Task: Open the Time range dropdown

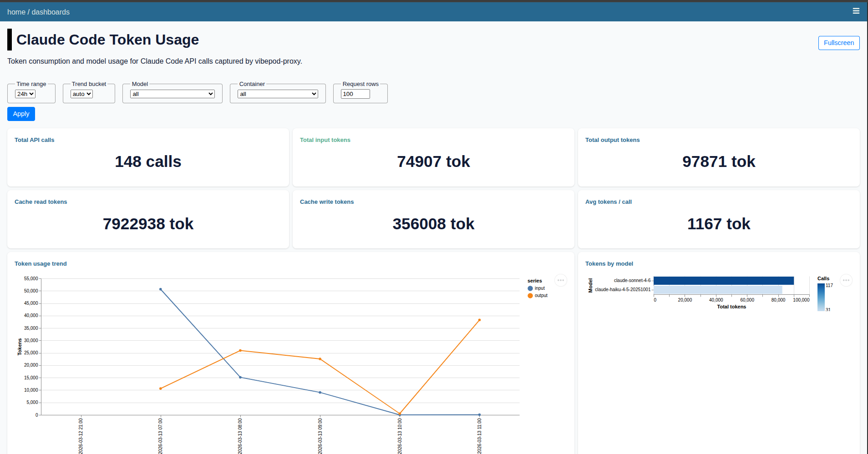Action: pyautogui.click(x=25, y=94)
